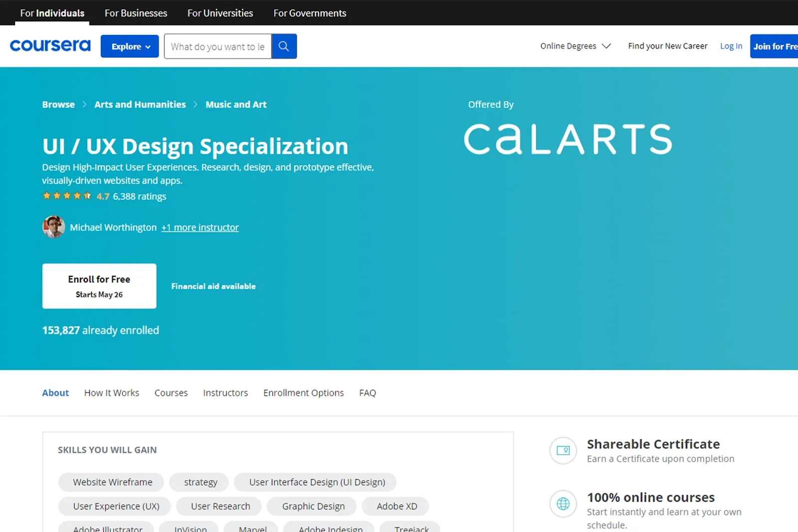
Task: Switch to For Individuals tab
Action: (52, 13)
